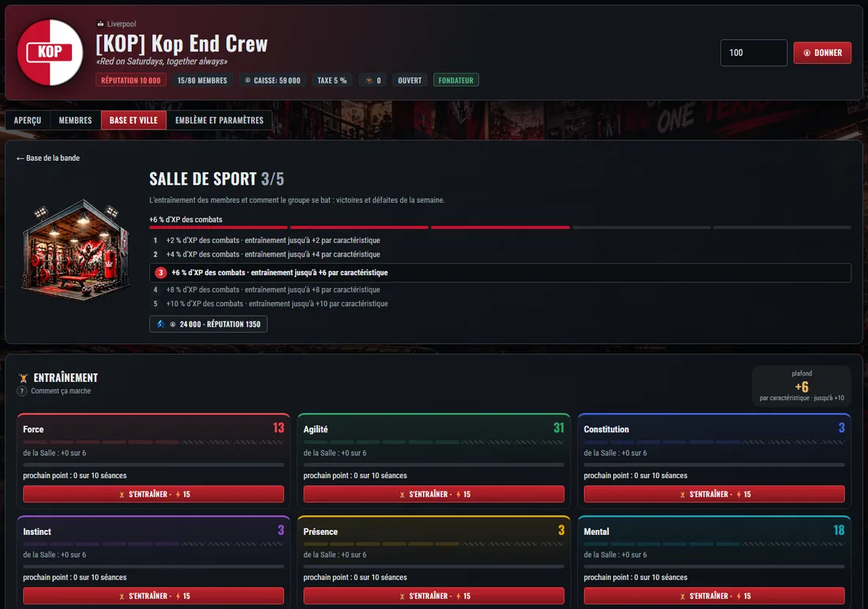Click the RÉPUTATION 10 000 badge

coord(131,80)
